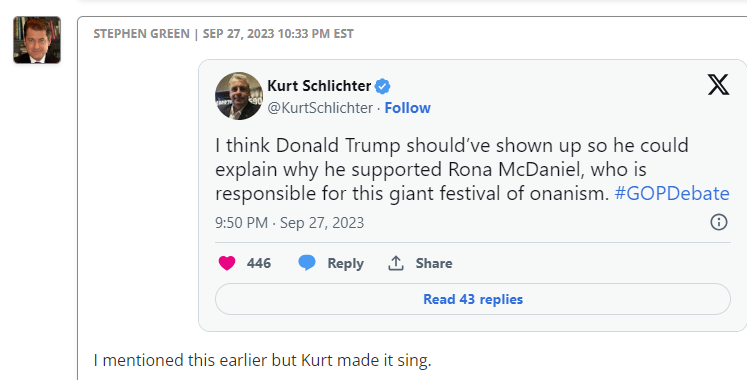The height and width of the screenshot is (380, 747).
Task: Click the Share label
Action: [434, 263]
